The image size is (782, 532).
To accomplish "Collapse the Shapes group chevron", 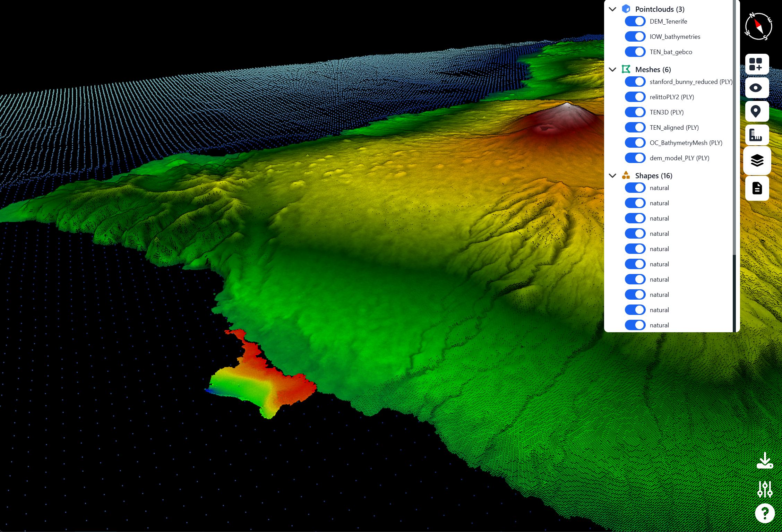I will click(612, 176).
